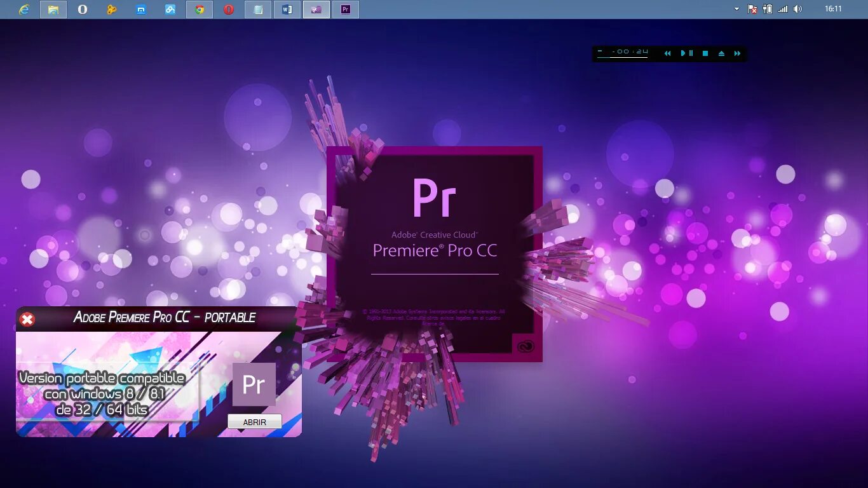868x488 pixels.
Task: Open Internet Explorer from the taskbar
Action: tap(24, 10)
